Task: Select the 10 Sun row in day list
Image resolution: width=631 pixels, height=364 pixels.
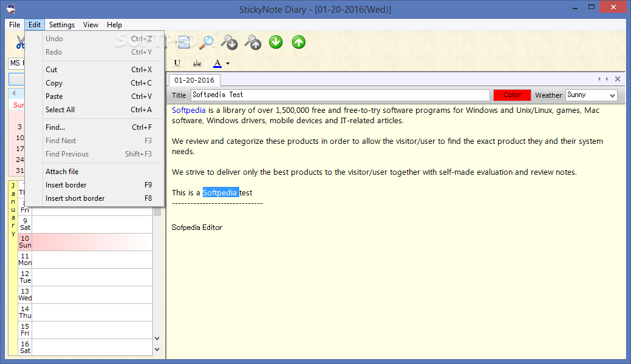Action: click(85, 241)
